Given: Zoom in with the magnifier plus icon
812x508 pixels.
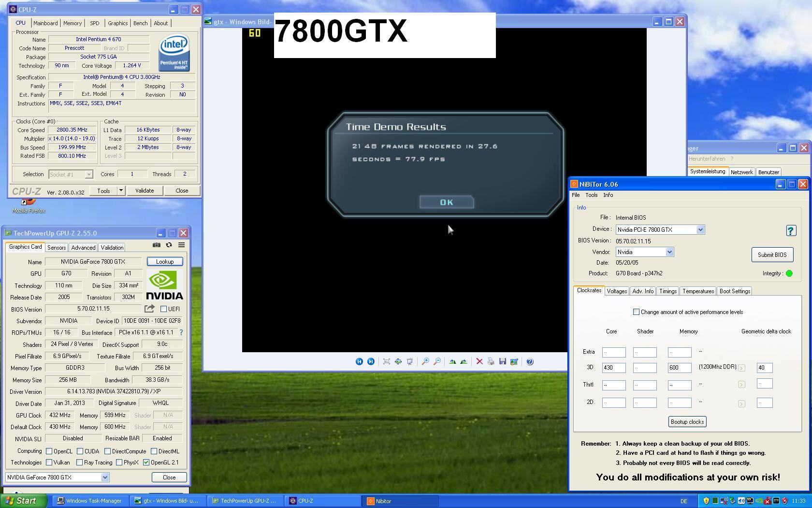Looking at the screenshot, I should click(x=425, y=361).
